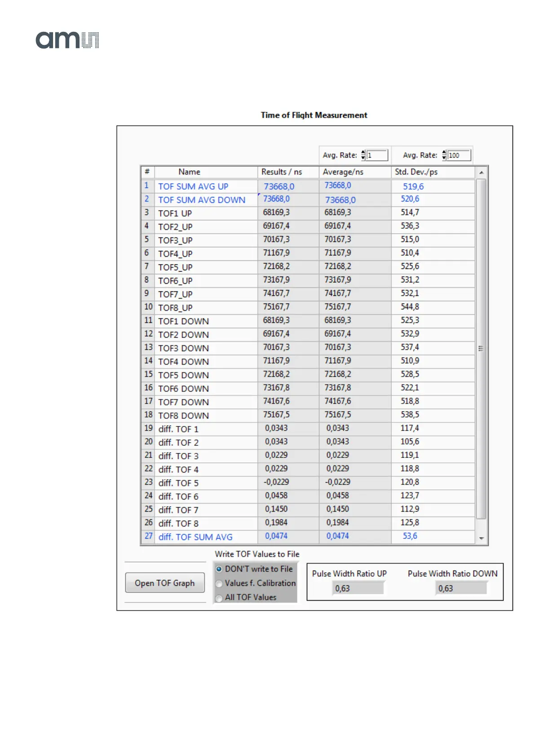Select the TOF4 DOWN row name
This screenshot has width=535, height=756.
click(183, 362)
